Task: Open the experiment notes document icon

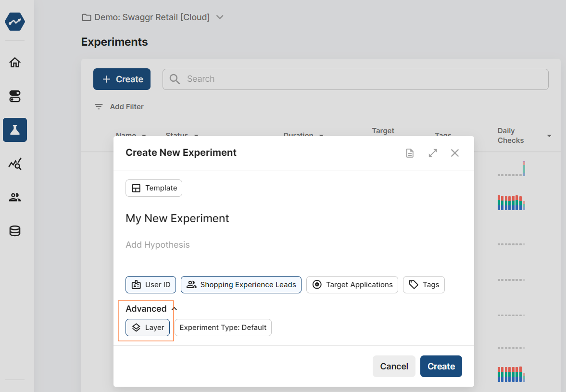Action: [410, 152]
